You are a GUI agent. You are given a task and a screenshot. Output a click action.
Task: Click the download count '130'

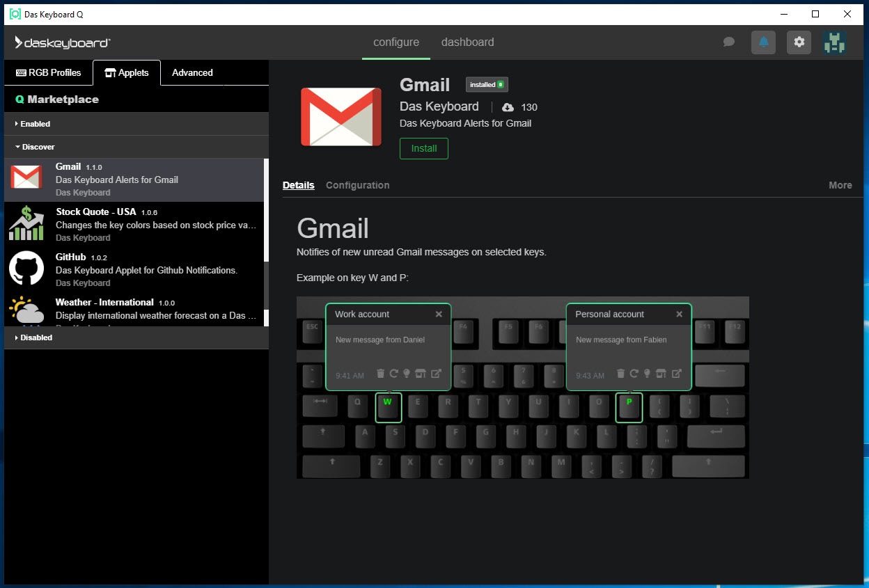529,107
